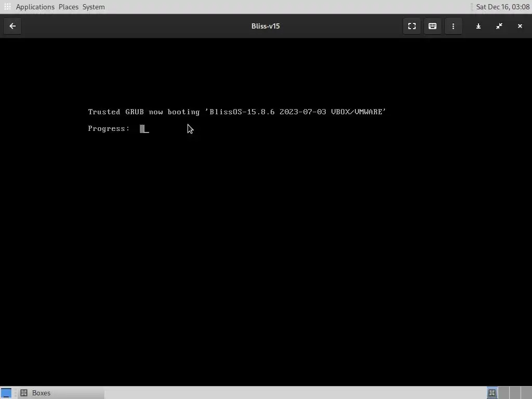Viewport: 532px width, 399px height.
Task: Open the Applications menu
Action: pos(35,7)
